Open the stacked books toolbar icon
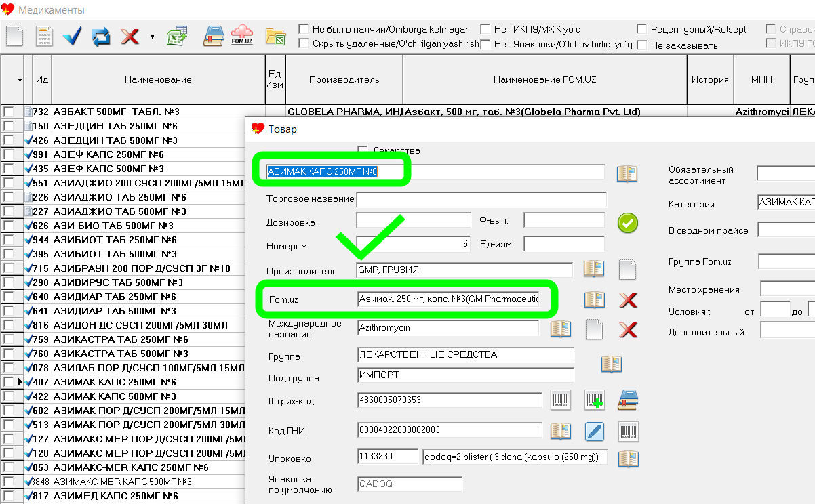 (x=214, y=35)
